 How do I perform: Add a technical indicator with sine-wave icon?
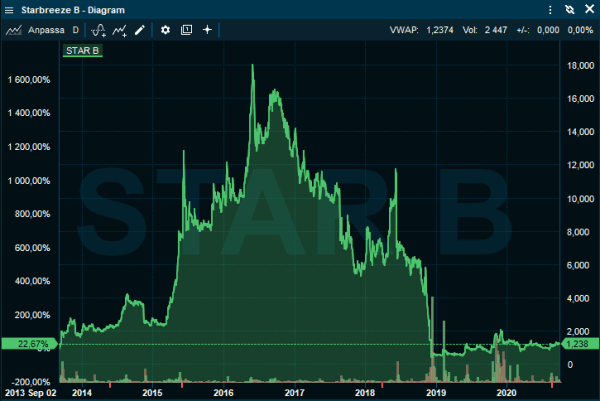98,30
